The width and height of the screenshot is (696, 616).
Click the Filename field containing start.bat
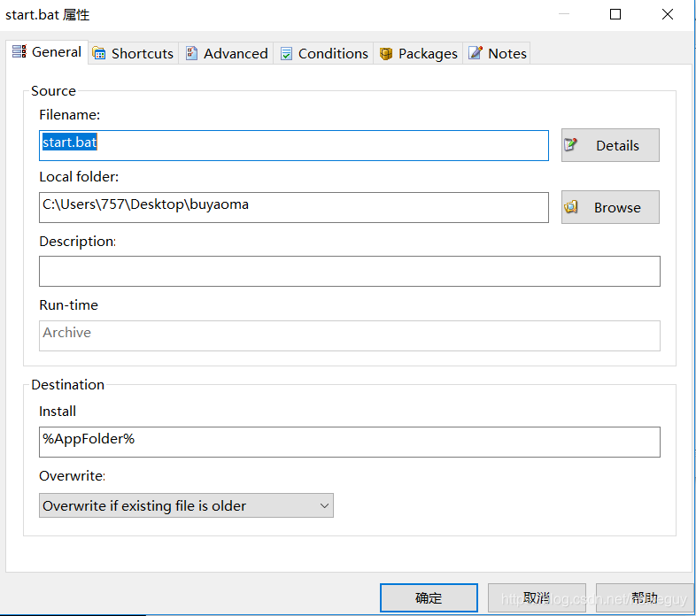294,145
